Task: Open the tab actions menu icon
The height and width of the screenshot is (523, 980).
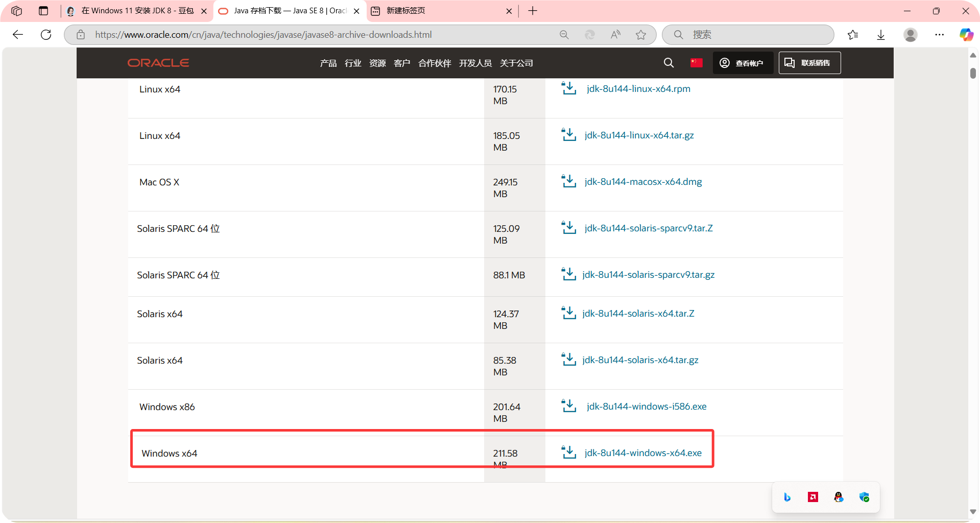Action: point(43,11)
